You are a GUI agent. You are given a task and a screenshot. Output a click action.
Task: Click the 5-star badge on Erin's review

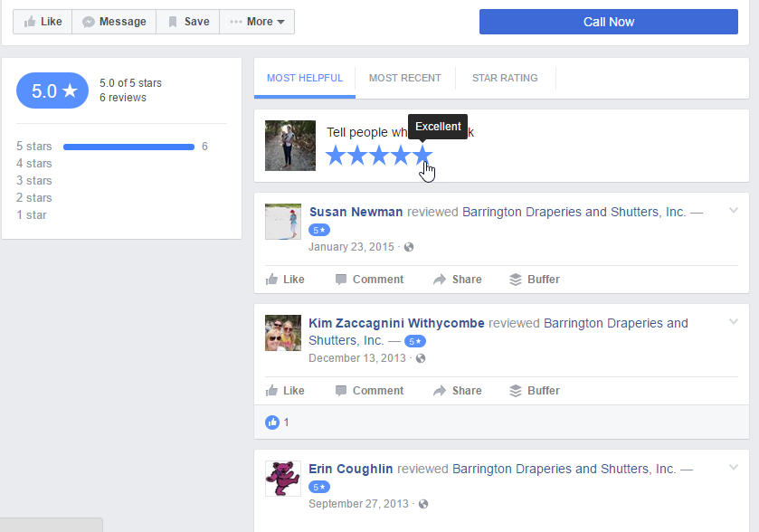click(x=319, y=487)
